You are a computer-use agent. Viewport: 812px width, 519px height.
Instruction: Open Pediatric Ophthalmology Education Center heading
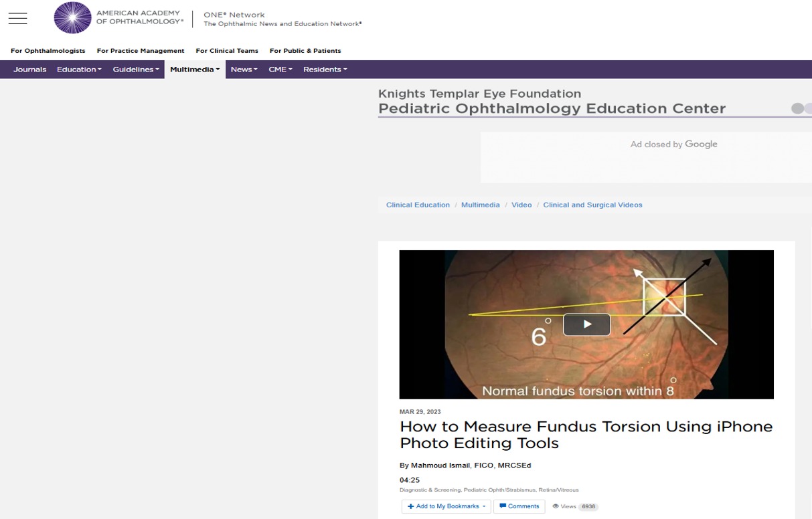[552, 108]
